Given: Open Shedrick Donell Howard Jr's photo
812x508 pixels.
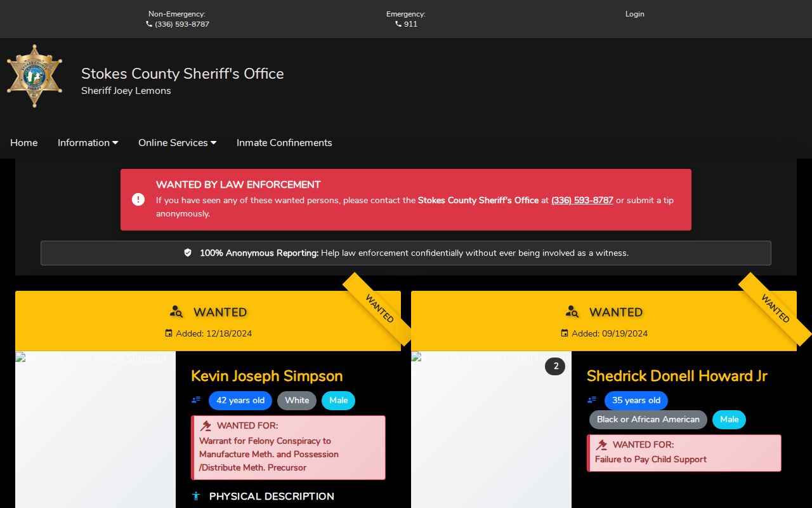Looking at the screenshot, I should pos(491,429).
